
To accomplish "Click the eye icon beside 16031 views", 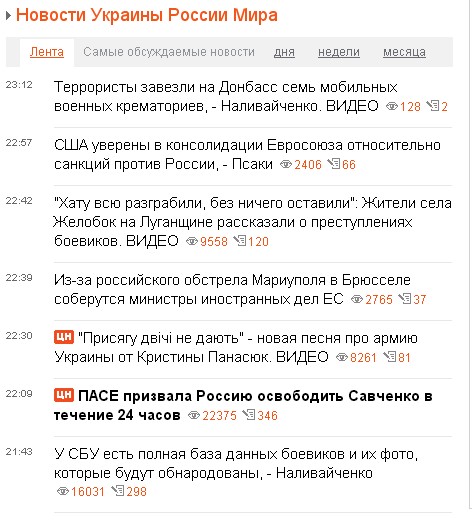I will pyautogui.click(x=63, y=491).
